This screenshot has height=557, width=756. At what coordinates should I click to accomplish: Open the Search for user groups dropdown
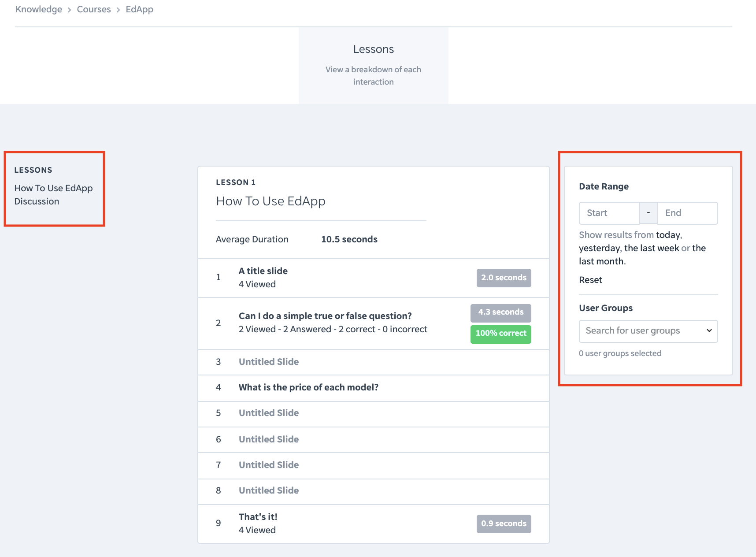[649, 331]
